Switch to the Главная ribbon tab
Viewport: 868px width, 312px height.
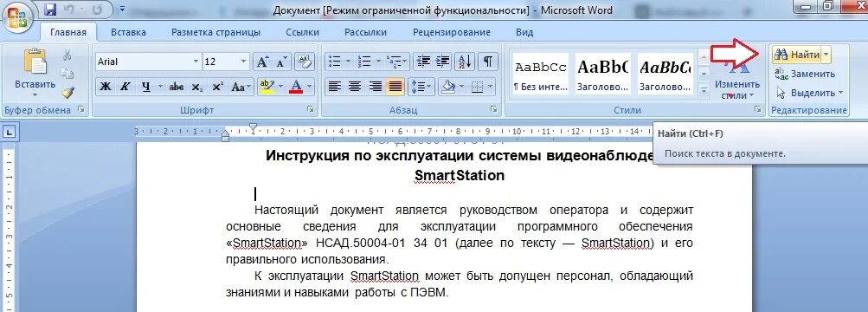tap(68, 32)
